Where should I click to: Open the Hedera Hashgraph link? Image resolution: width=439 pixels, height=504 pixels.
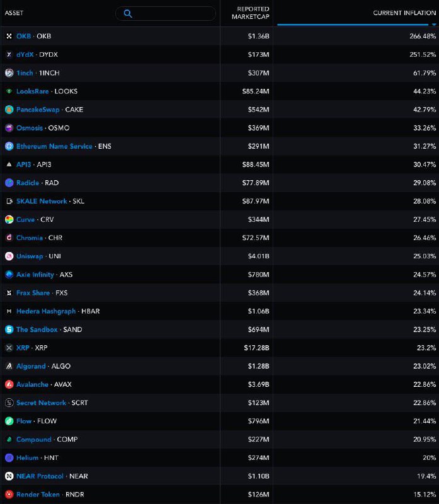coord(46,311)
